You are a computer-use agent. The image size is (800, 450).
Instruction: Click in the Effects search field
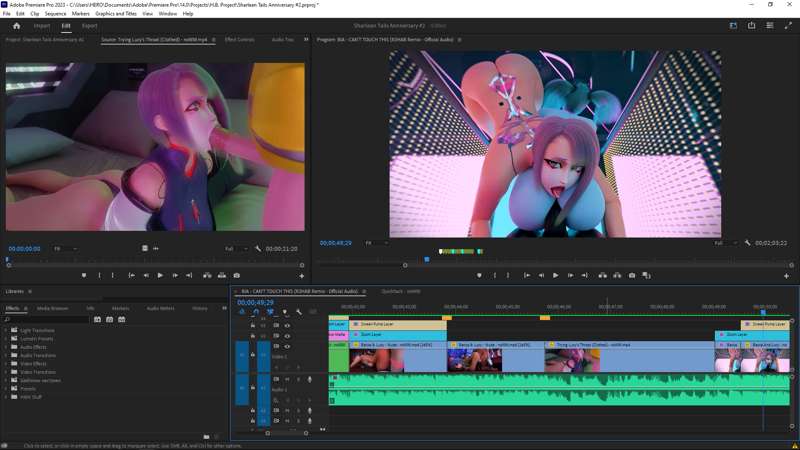point(47,319)
